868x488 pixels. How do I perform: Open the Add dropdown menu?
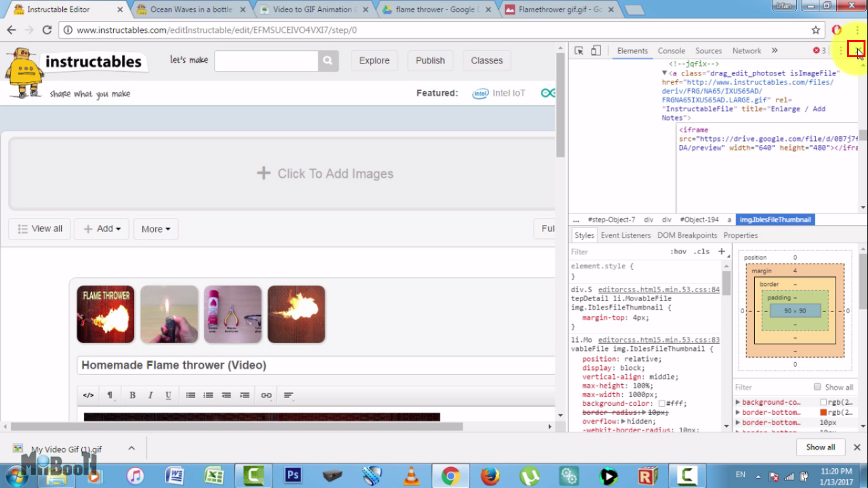pyautogui.click(x=102, y=229)
